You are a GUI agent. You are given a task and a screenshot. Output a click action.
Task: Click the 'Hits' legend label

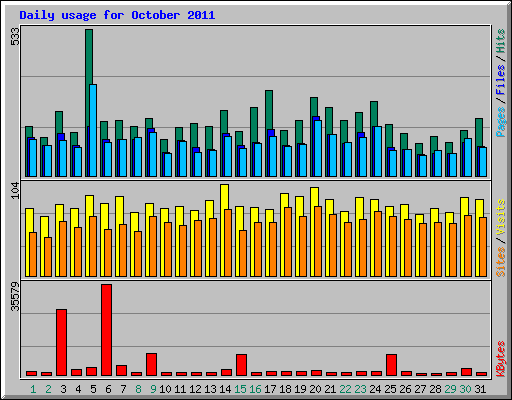point(500,41)
